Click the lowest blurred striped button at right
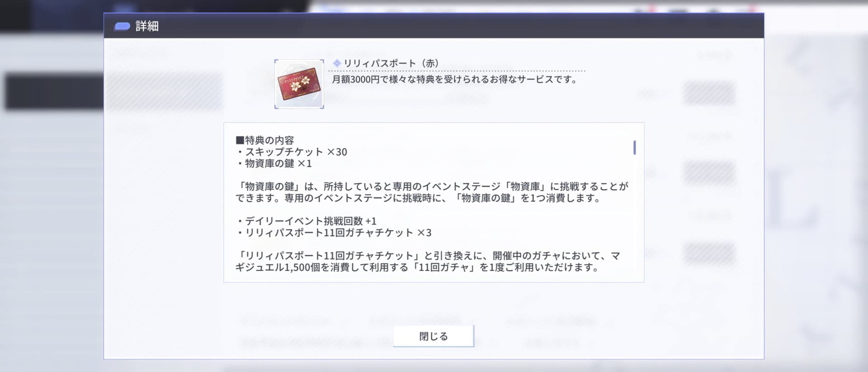 pos(709,253)
